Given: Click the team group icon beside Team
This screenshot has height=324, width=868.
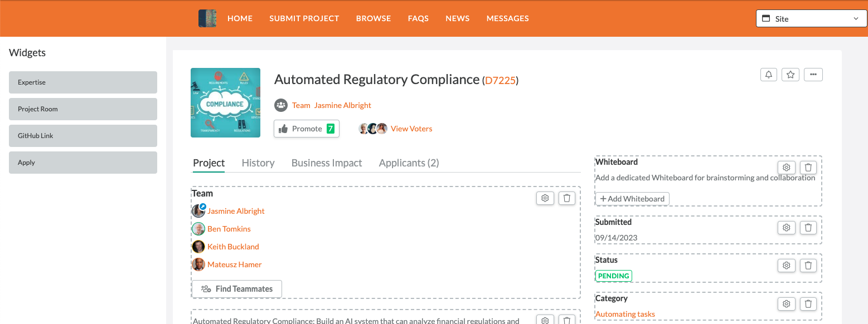Looking at the screenshot, I should click(281, 105).
